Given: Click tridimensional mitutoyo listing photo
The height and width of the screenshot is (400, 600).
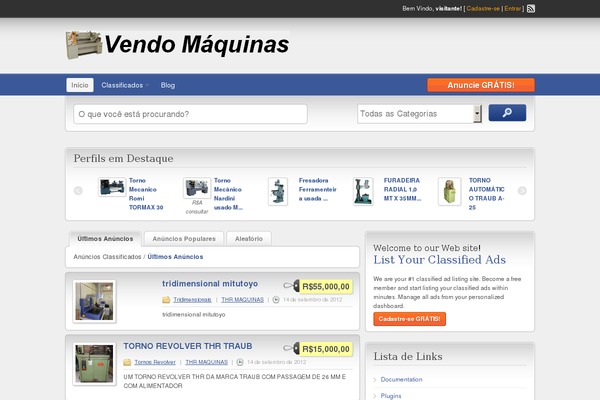Looking at the screenshot, I should [94, 301].
